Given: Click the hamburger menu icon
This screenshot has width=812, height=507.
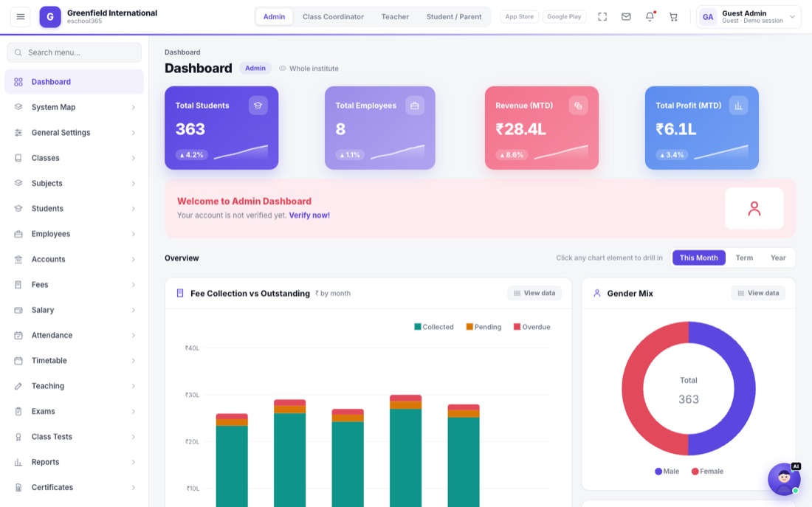Looking at the screenshot, I should point(20,16).
